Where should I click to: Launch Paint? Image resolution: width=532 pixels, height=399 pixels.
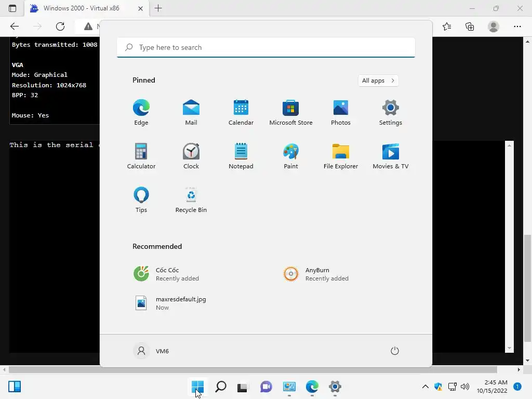291,156
